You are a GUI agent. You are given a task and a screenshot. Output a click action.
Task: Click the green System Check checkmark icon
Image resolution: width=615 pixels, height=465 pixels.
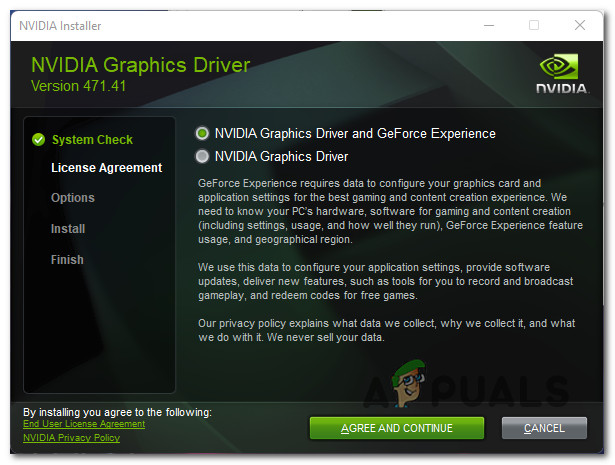[x=38, y=140]
